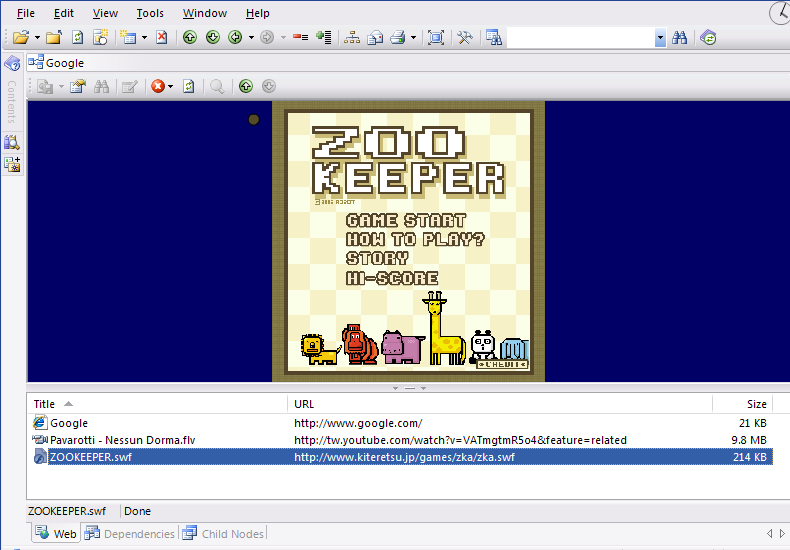790x550 pixels.
Task: Select Pavarotti - Nessun Dorma.flv row
Action: [x=400, y=440]
